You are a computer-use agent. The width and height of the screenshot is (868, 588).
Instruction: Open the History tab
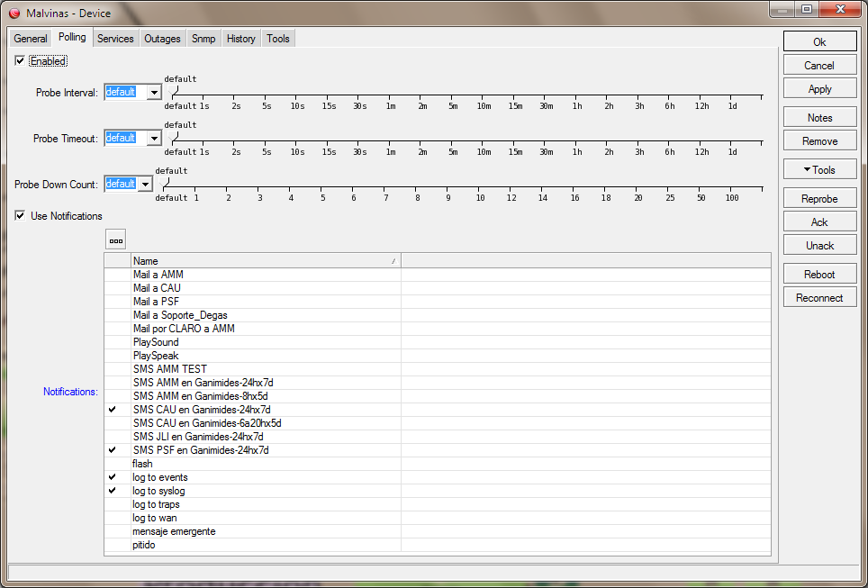[x=240, y=38]
